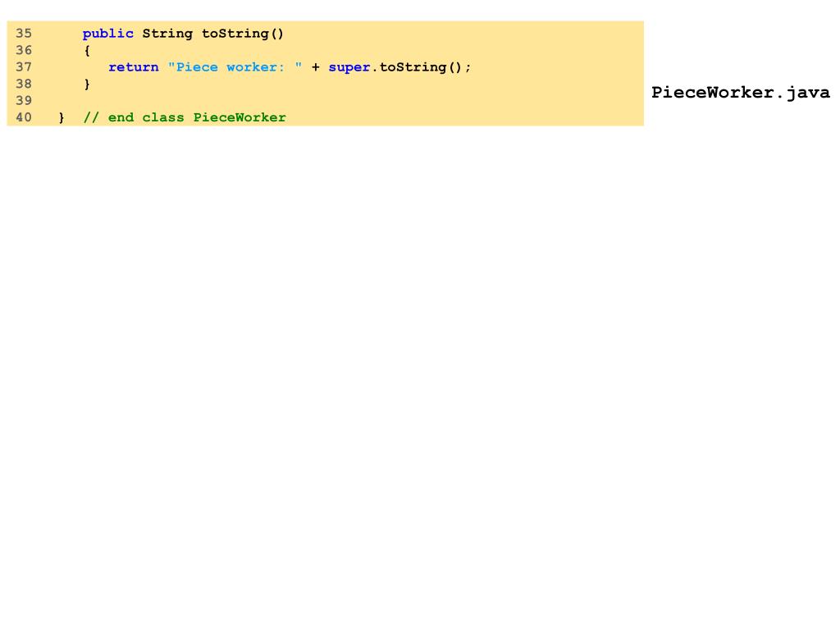Click the plus operator on line 37
This screenshot has width=840, height=630.
pyautogui.click(x=316, y=67)
